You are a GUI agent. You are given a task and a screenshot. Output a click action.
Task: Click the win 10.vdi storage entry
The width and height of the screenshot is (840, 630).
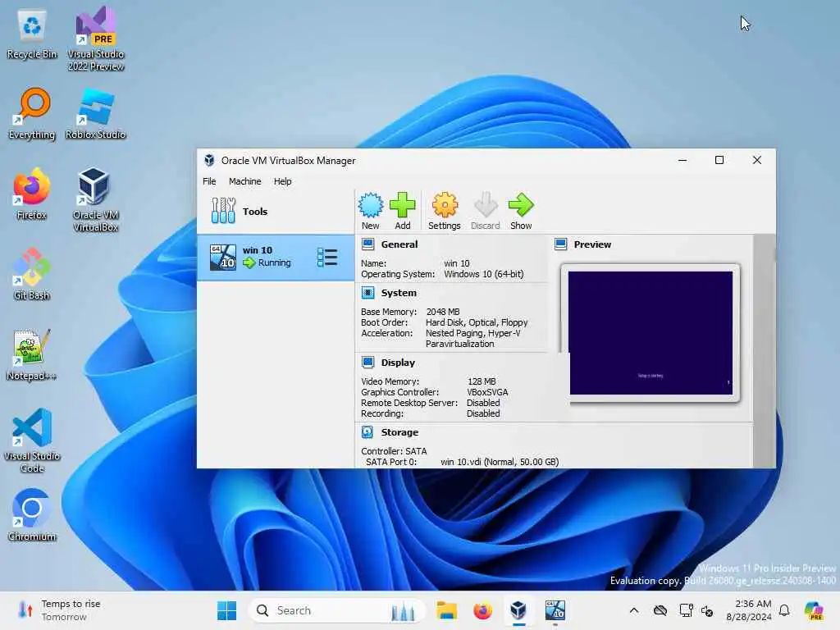pyautogui.click(x=500, y=462)
